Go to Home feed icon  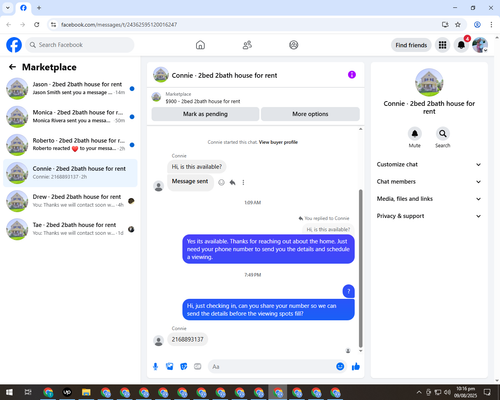[x=200, y=45]
